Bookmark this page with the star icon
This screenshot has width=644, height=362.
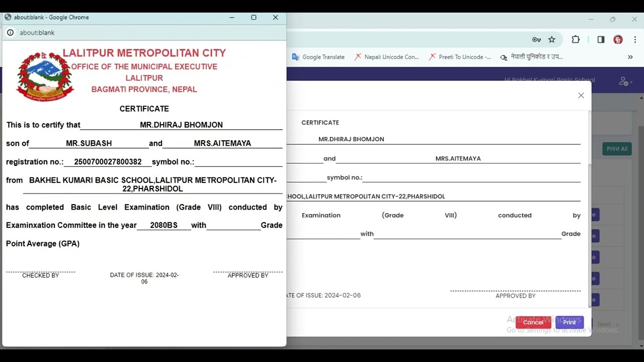(x=552, y=40)
